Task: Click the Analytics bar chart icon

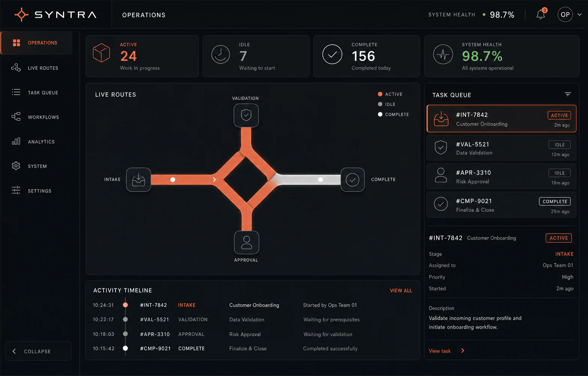Action: [16, 141]
